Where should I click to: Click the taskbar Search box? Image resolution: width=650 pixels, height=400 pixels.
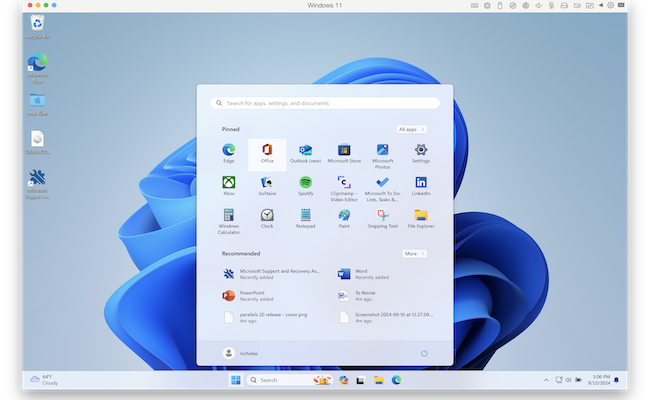[x=289, y=380]
